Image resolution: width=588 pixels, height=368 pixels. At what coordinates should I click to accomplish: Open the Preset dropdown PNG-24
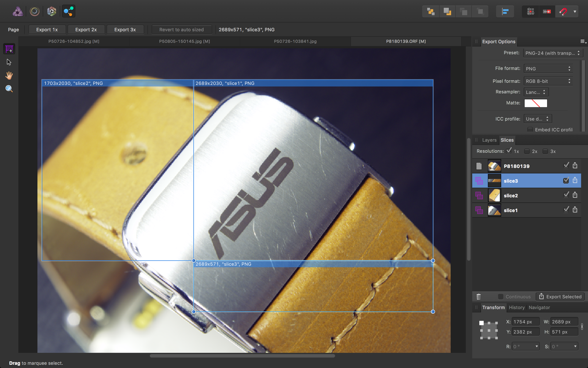[553, 53]
